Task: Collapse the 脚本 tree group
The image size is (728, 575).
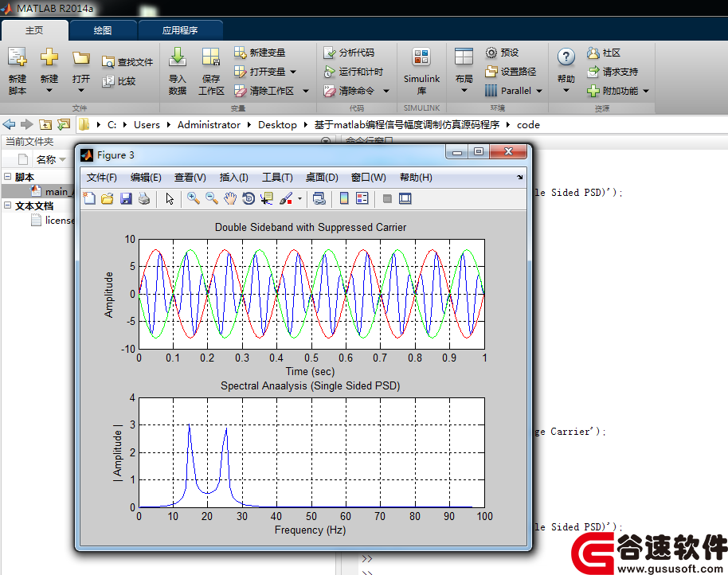Action: (7, 176)
